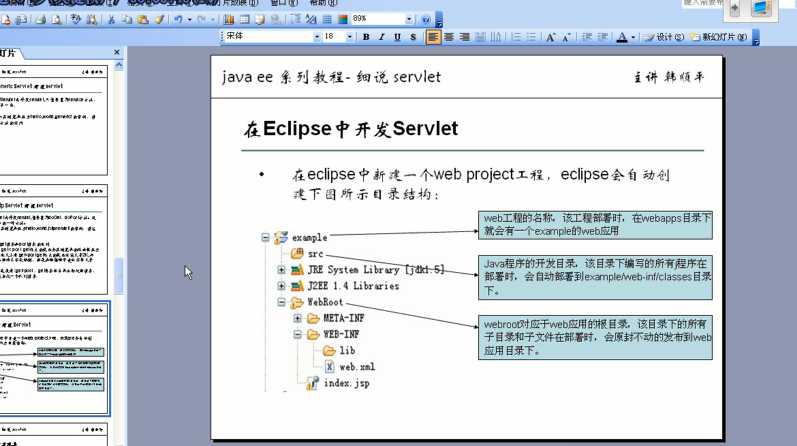Open the font size 18 dropdown
Viewport: 797px width, 446px height.
349,37
